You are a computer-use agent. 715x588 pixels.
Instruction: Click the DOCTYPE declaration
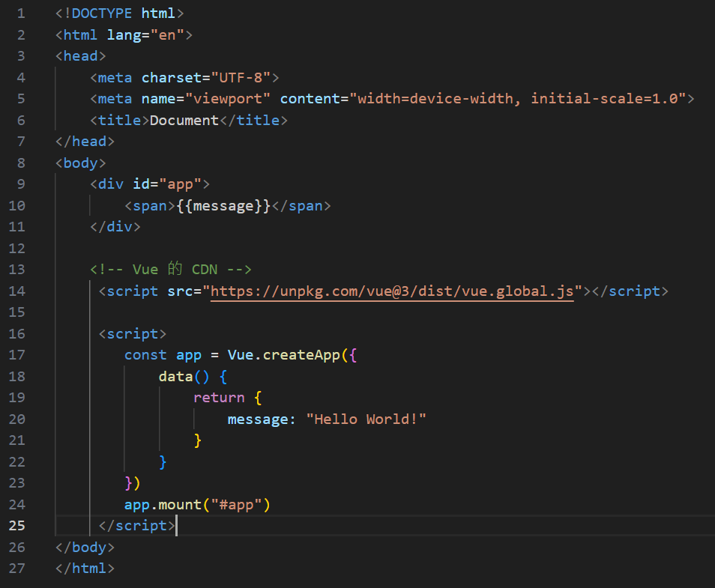[119, 13]
